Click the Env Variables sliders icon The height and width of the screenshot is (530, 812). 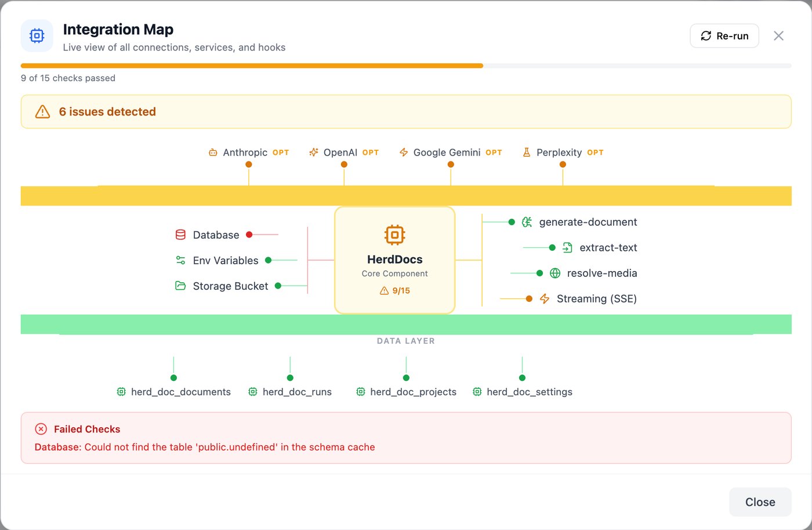tap(180, 260)
